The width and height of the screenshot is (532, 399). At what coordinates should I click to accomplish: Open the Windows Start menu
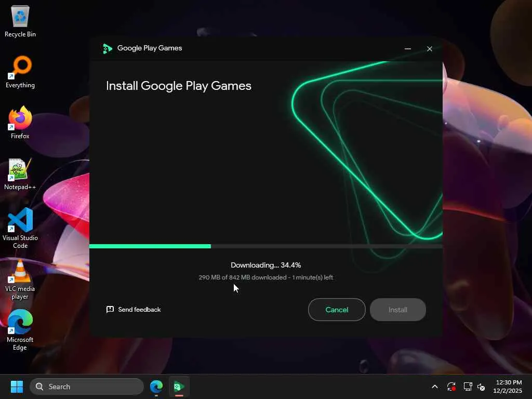tap(17, 387)
